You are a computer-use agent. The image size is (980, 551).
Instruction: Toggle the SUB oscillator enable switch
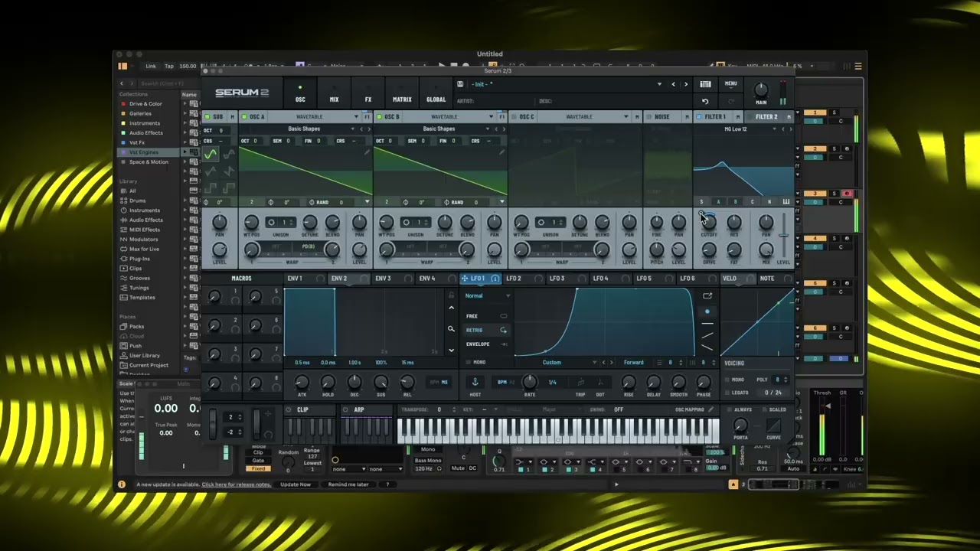pyautogui.click(x=207, y=117)
